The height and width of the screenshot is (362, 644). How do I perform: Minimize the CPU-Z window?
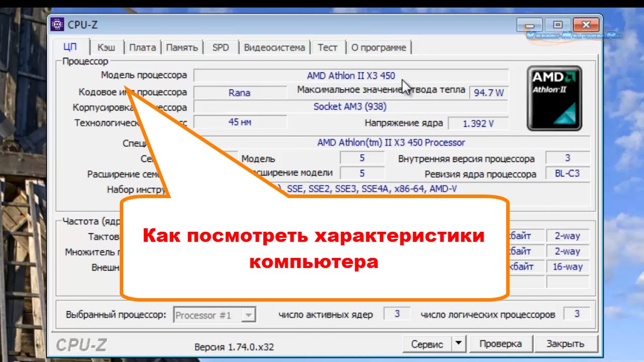530,25
